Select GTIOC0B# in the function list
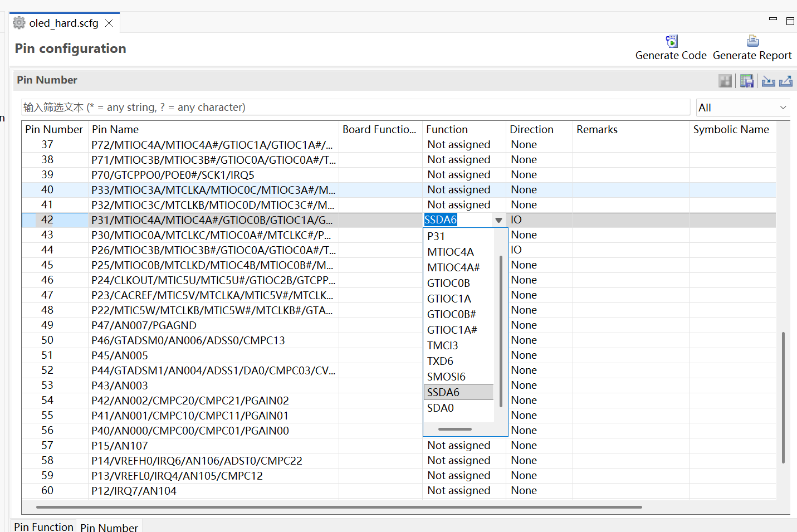Viewport: 797px width, 532px height. [x=459, y=314]
